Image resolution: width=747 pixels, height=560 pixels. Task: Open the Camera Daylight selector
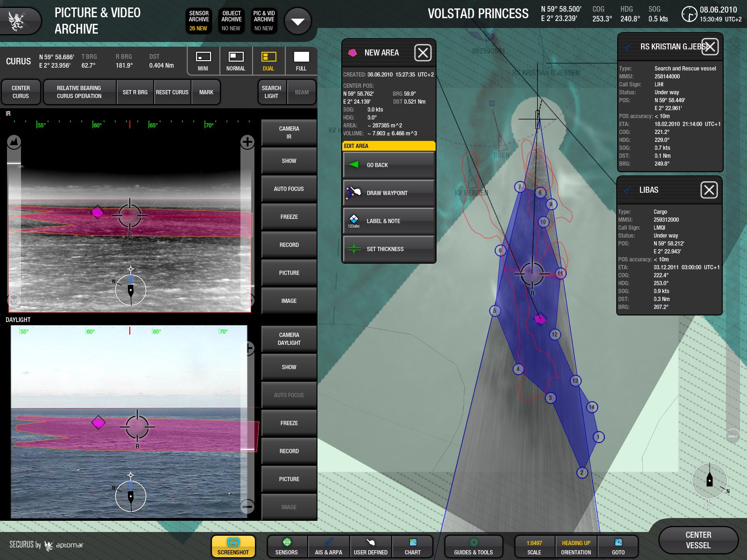(289, 339)
